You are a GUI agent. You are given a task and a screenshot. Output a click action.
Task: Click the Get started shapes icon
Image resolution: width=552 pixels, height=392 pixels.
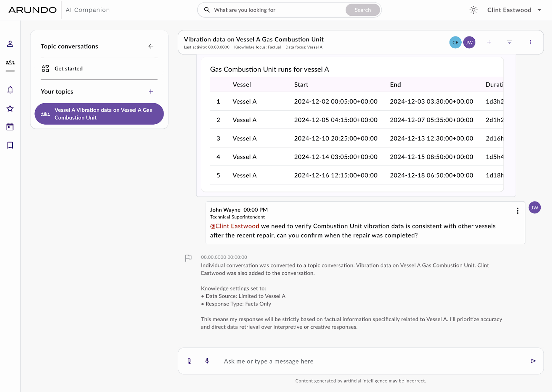45,68
